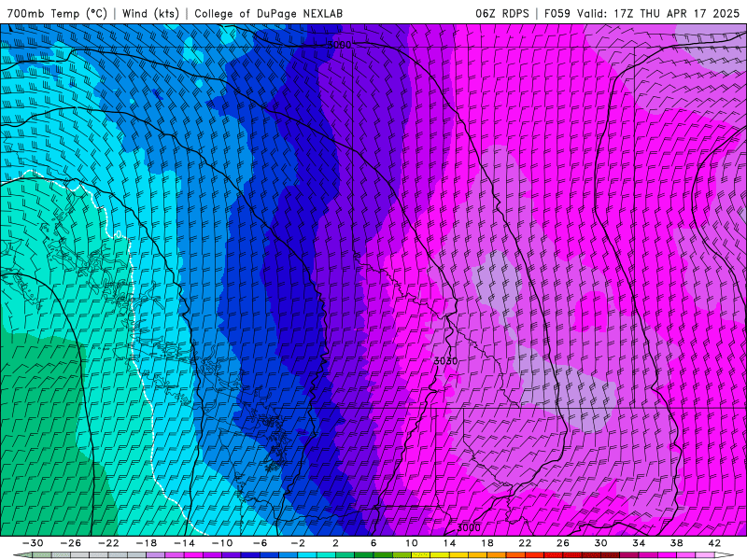The height and width of the screenshot is (560, 747).
Task: Click the '-22' color scale tick label
Action: 108,543
